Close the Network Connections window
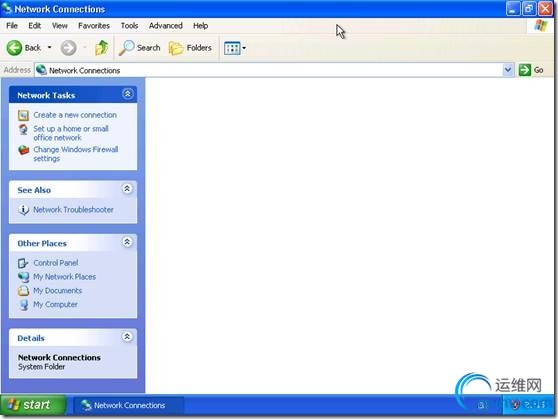The width and height of the screenshot is (558, 419). (545, 9)
